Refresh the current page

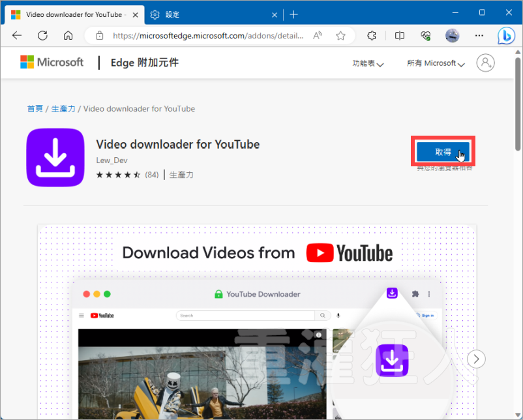[42, 35]
